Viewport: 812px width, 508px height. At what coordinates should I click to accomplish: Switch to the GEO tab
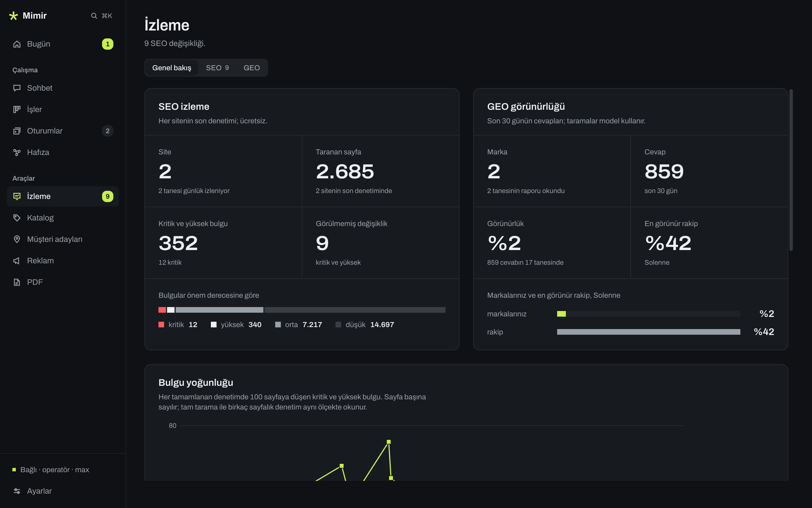[252, 68]
